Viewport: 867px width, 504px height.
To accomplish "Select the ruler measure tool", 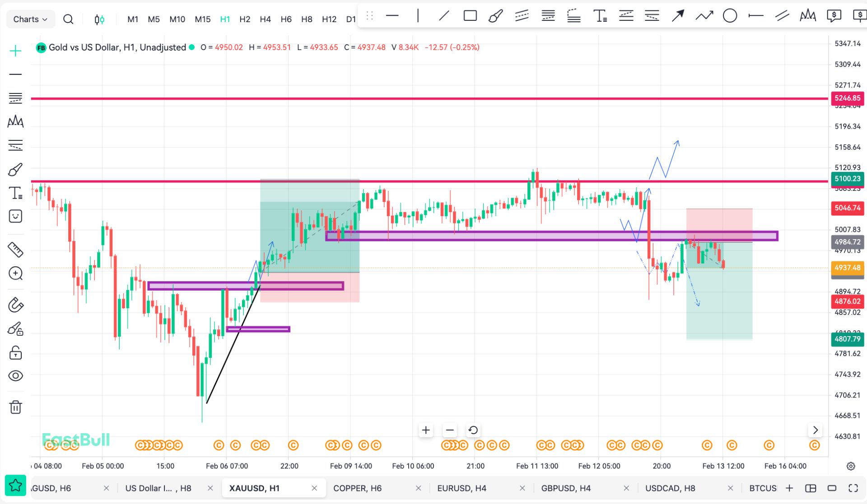I will (x=15, y=250).
